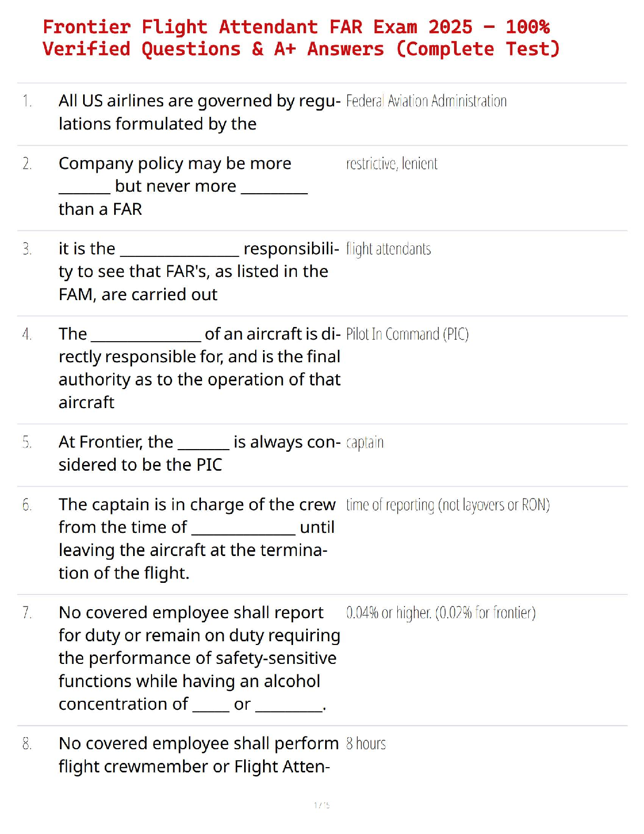Viewport: 644px width, 834px height.
Task: Click the 'time of reporting' answer text
Action: tap(448, 505)
